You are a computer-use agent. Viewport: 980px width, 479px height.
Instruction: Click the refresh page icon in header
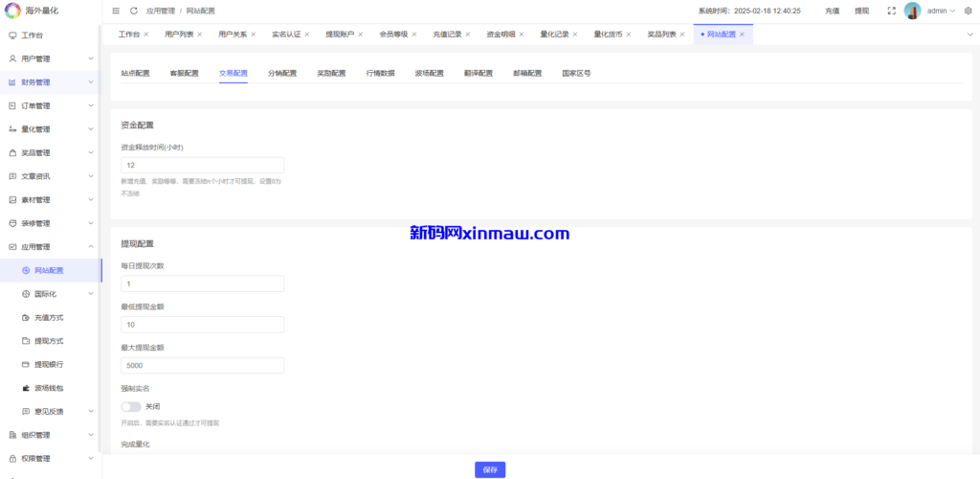coord(134,11)
